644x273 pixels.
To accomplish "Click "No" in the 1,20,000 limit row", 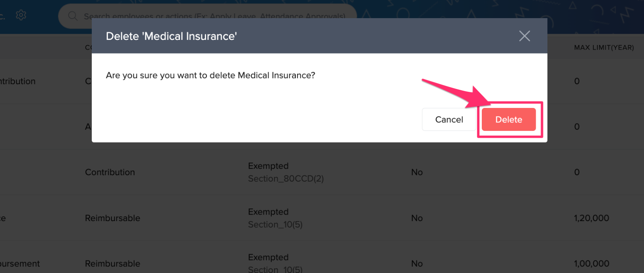I will [x=417, y=218].
